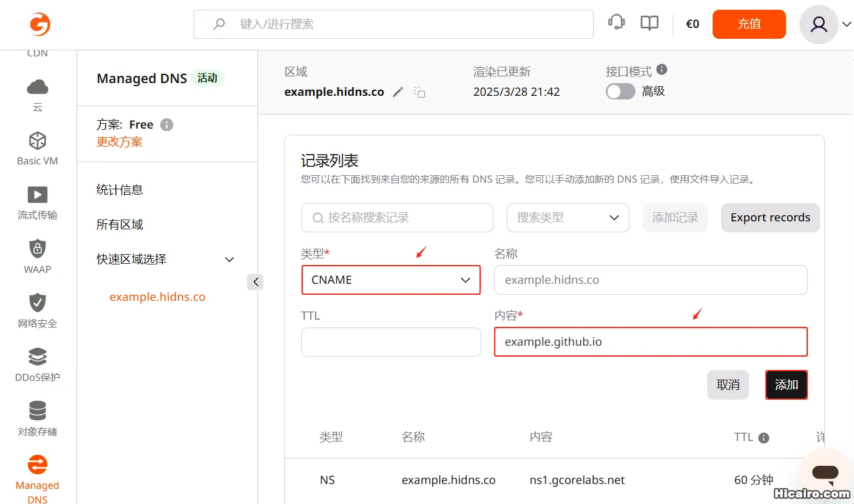The width and height of the screenshot is (854, 504).
Task: Click the 内容 field containing example.github.io
Action: click(x=651, y=342)
